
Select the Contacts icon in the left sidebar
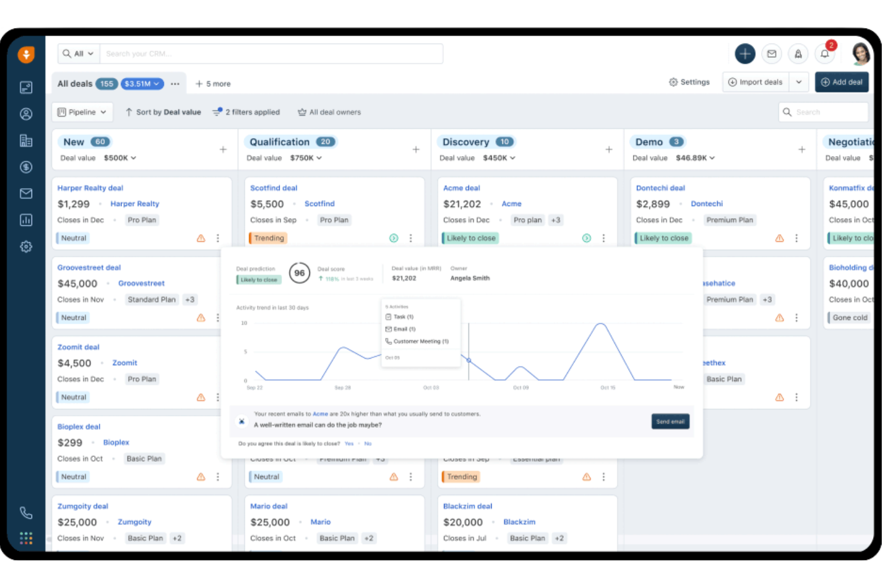tap(26, 114)
